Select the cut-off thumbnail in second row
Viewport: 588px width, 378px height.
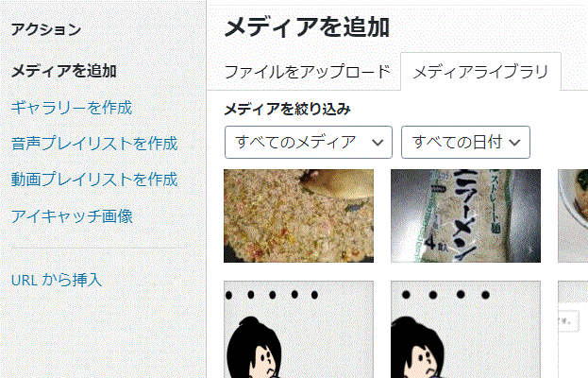tap(573, 329)
